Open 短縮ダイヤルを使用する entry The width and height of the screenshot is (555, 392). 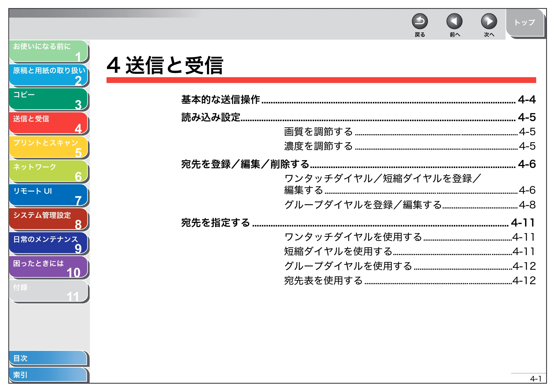coord(410,251)
